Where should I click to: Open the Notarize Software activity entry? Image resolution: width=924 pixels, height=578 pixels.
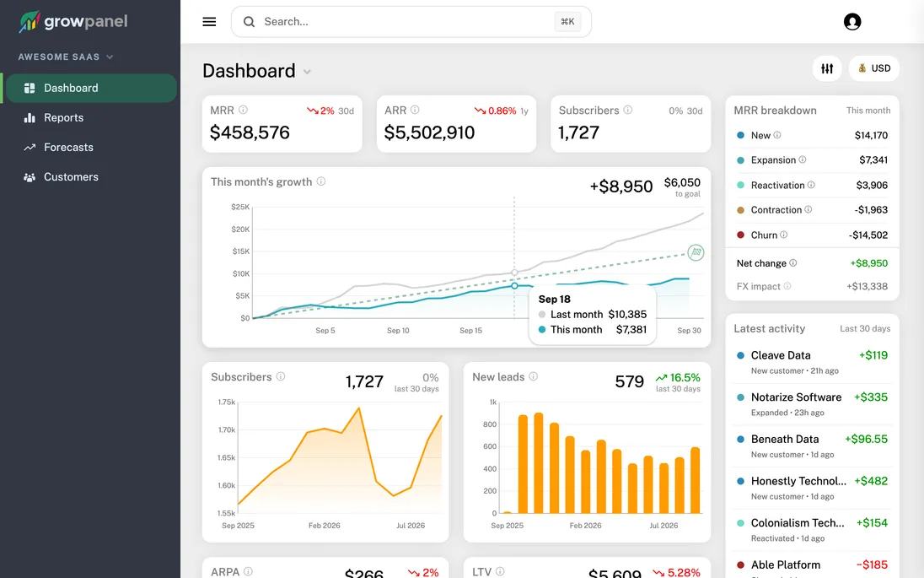pyautogui.click(x=812, y=404)
